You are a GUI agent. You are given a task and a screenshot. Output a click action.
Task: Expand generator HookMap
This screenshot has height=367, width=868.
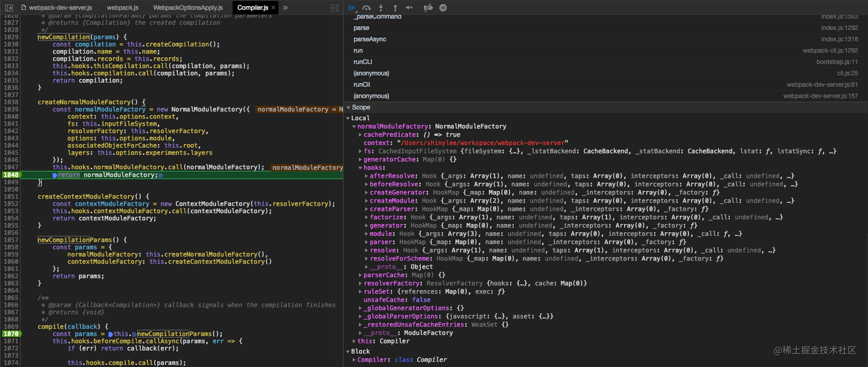pyautogui.click(x=366, y=226)
